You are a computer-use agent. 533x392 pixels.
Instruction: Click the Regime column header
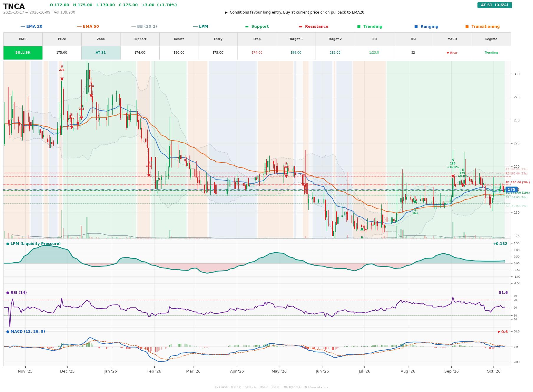pos(491,39)
